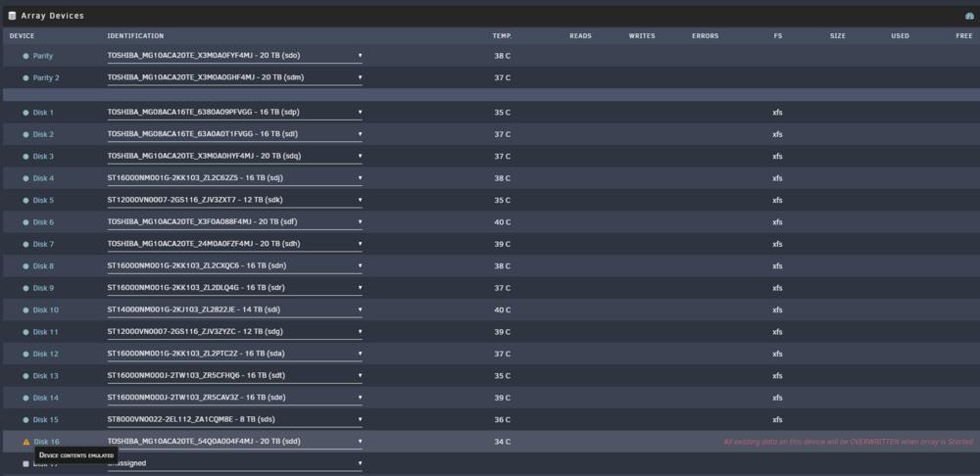This screenshot has width=980, height=476.
Task: Open the Disk 12 settings link
Action: (46, 354)
